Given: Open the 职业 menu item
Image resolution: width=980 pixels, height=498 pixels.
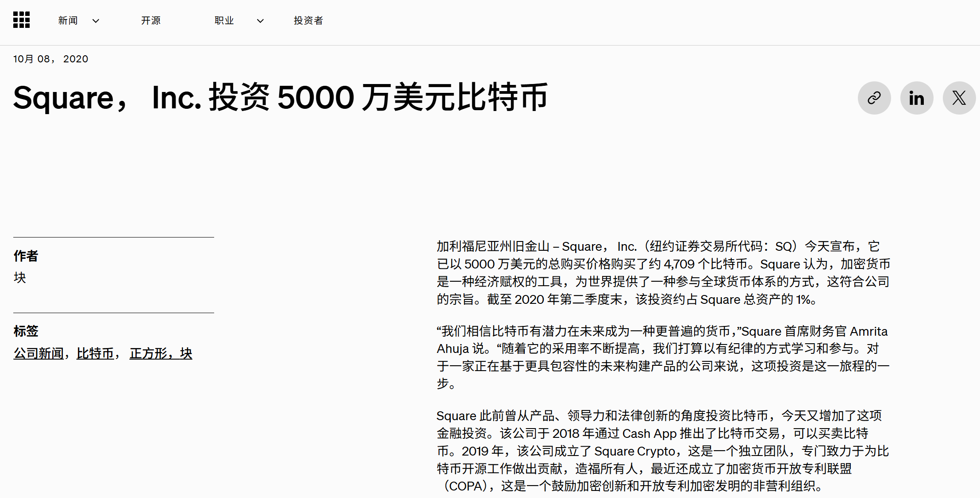Looking at the screenshot, I should click(224, 21).
